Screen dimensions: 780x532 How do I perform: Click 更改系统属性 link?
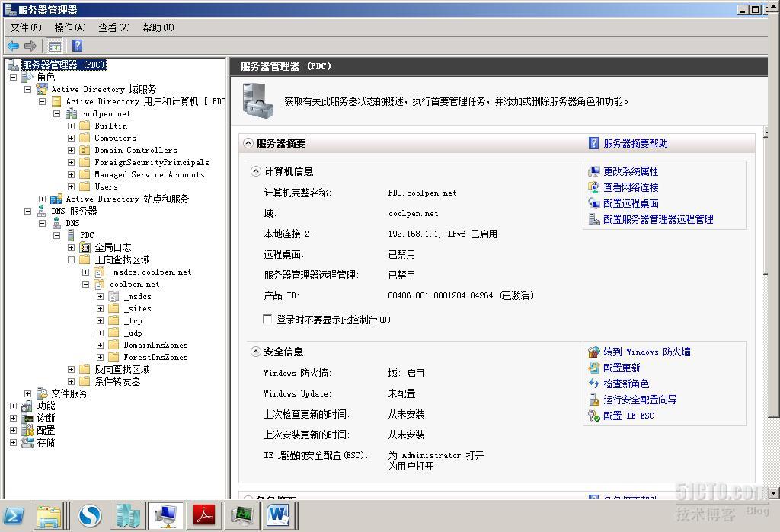tap(631, 171)
